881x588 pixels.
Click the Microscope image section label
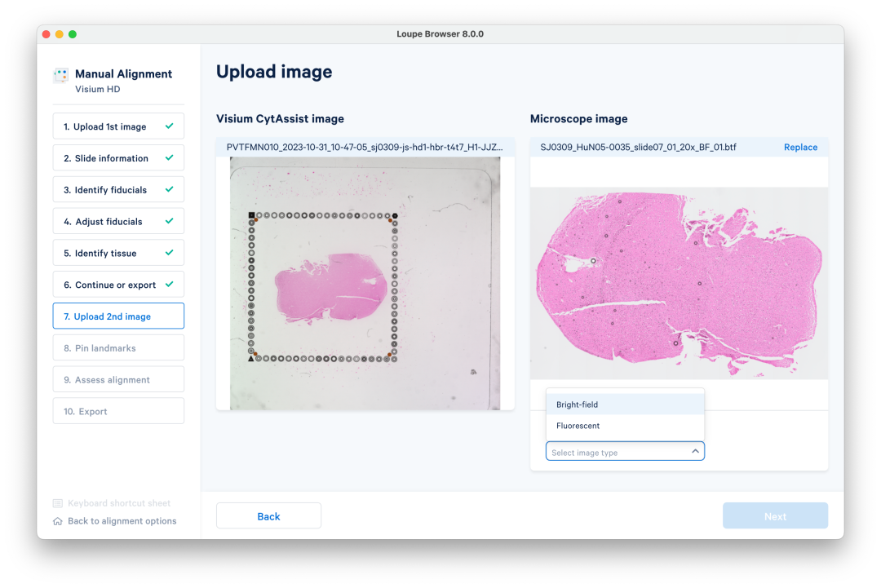578,119
